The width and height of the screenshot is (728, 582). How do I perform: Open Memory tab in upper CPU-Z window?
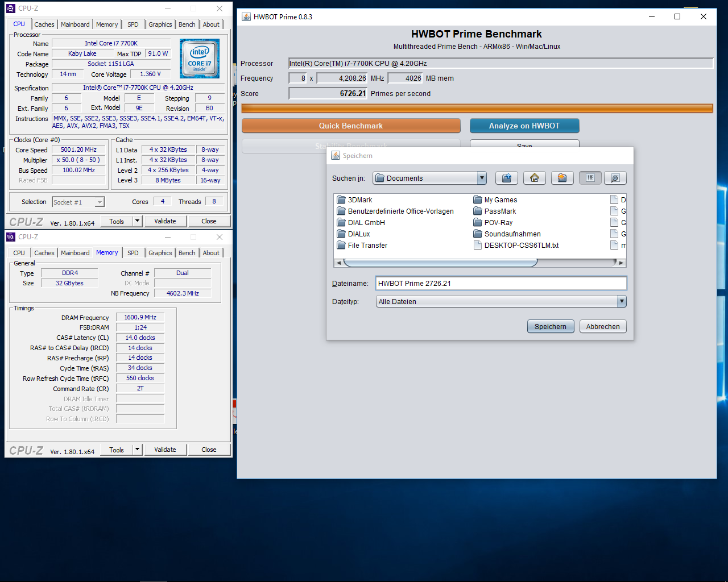tap(107, 24)
